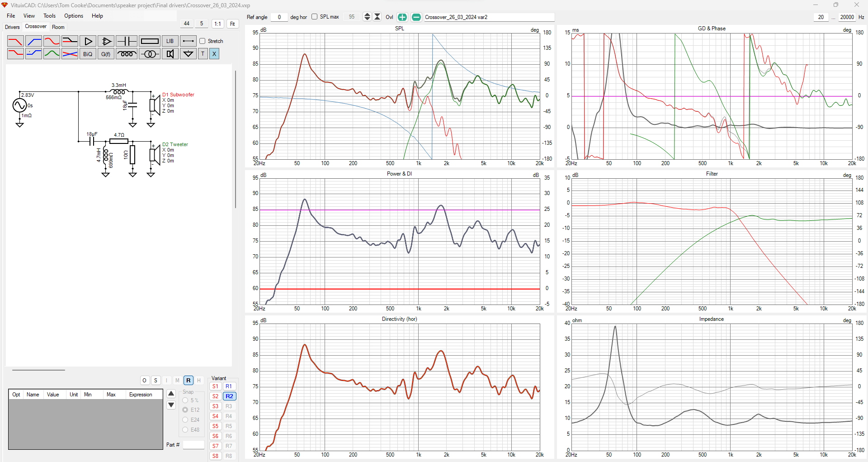The height and width of the screenshot is (462, 868).
Task: Click the Ref angle input field
Action: point(279,17)
